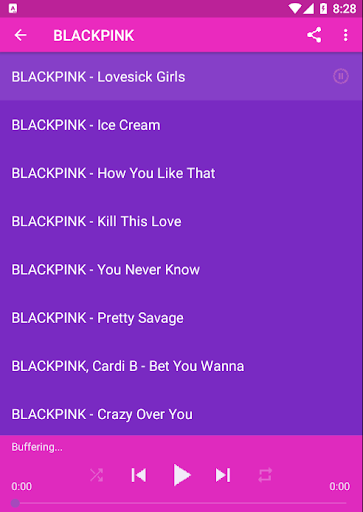Tap the back arrow in header
Viewport: 363px width, 512px height.
click(x=21, y=35)
